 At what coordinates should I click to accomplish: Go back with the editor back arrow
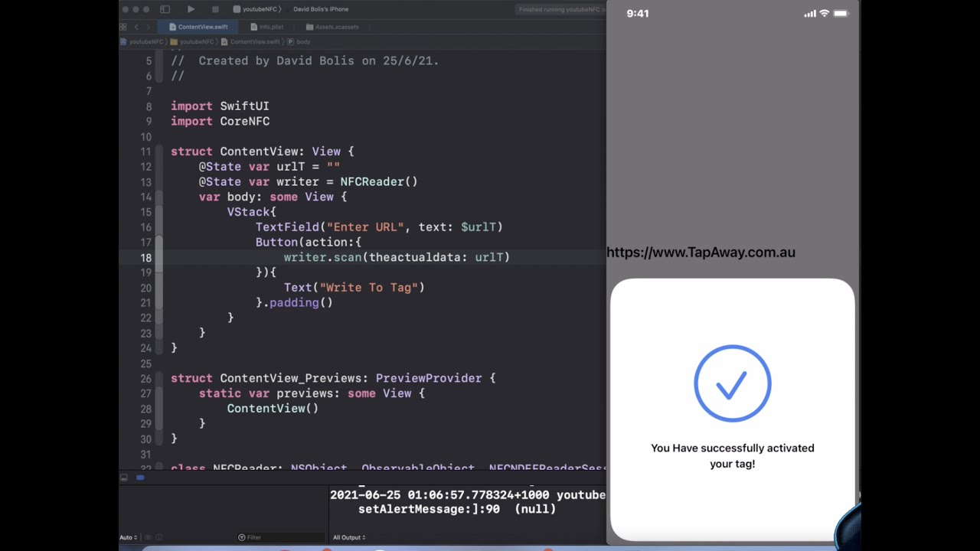[x=136, y=27]
